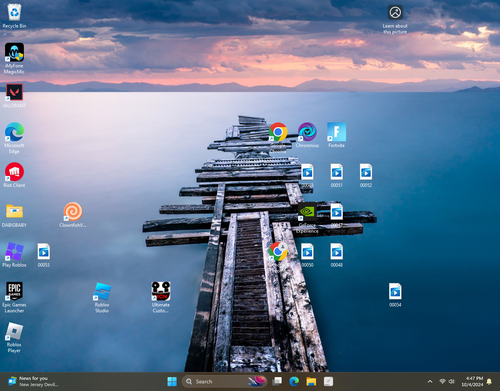Viewport: 500px width, 391px height.
Task: Open the Windows Start menu
Action: pos(172,381)
